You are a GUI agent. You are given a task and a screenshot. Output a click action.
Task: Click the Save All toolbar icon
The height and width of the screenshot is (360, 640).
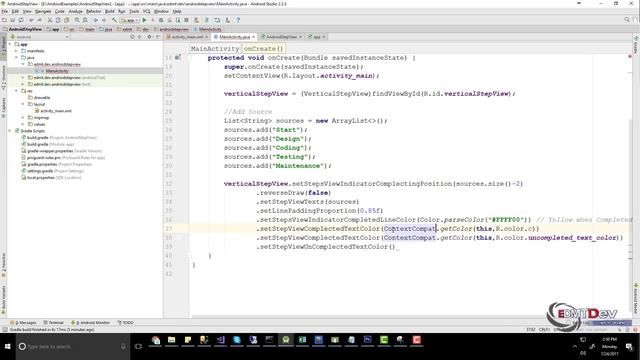(x=12, y=20)
